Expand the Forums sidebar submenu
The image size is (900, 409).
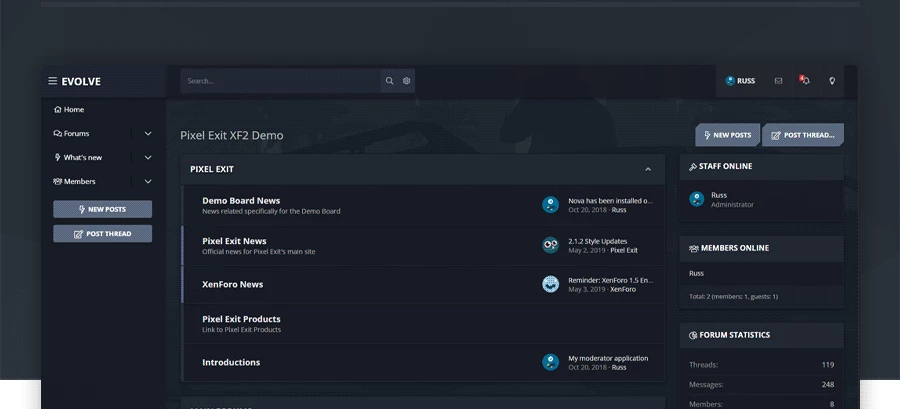[148, 133]
